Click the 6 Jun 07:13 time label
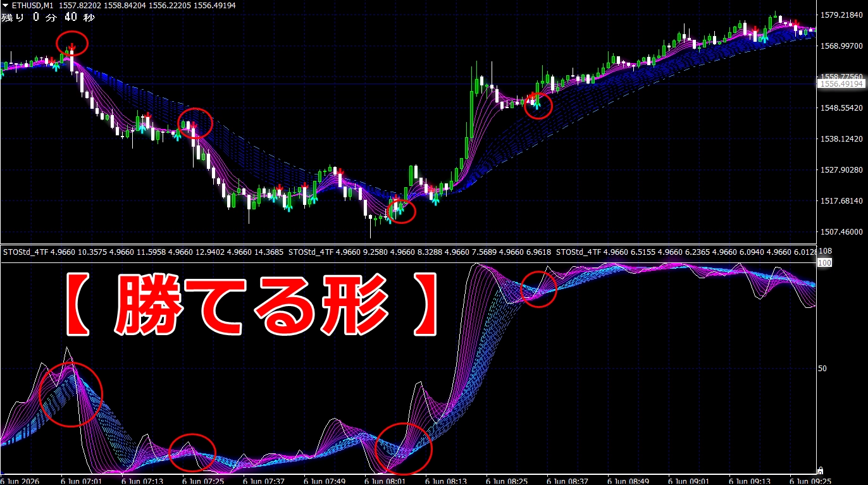This screenshot has width=868, height=485. (143, 481)
